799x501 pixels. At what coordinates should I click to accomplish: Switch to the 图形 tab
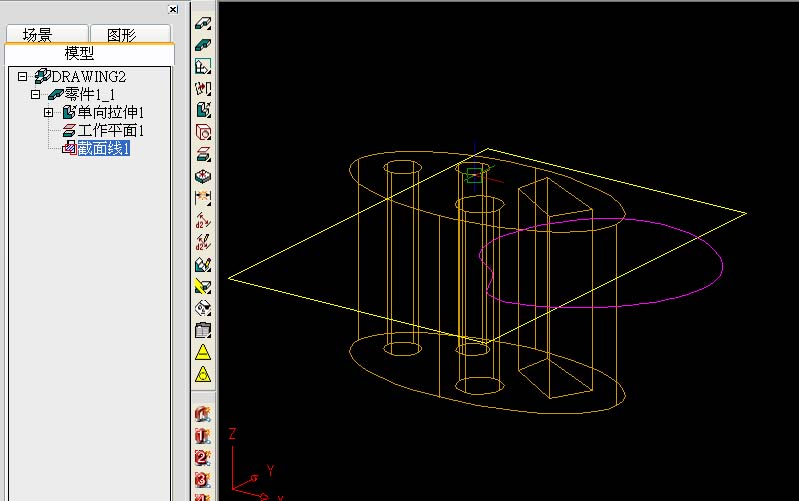(130, 34)
